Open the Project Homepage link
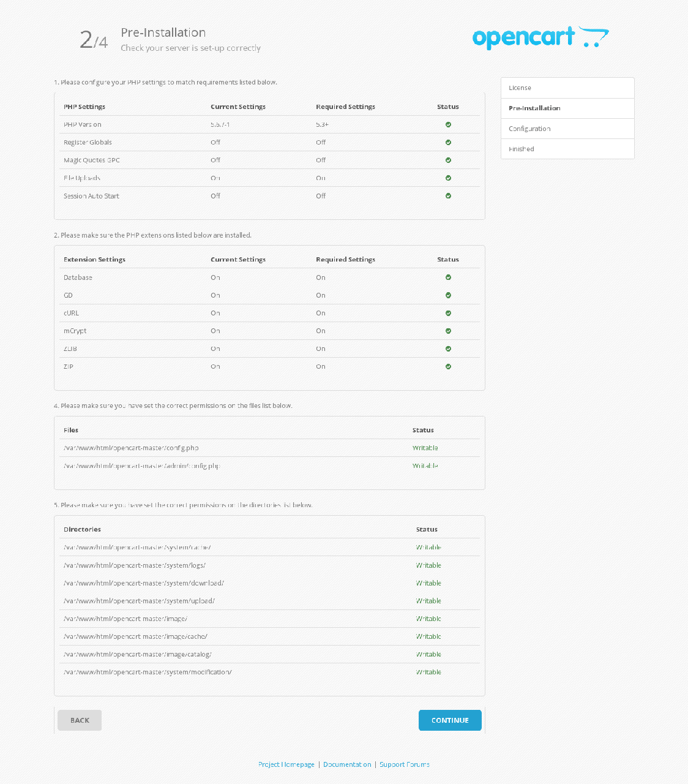Viewport: 688px width, 784px height. (x=286, y=764)
